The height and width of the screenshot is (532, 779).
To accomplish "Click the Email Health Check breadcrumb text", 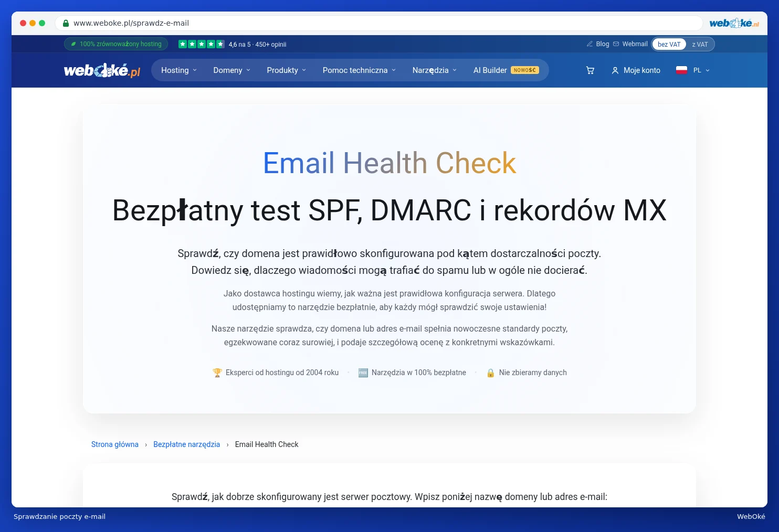I will [267, 444].
